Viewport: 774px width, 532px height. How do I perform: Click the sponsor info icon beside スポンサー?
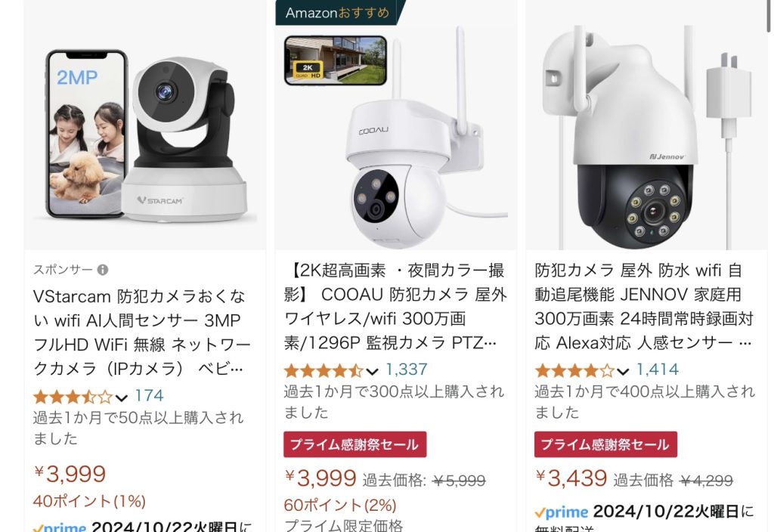(103, 270)
